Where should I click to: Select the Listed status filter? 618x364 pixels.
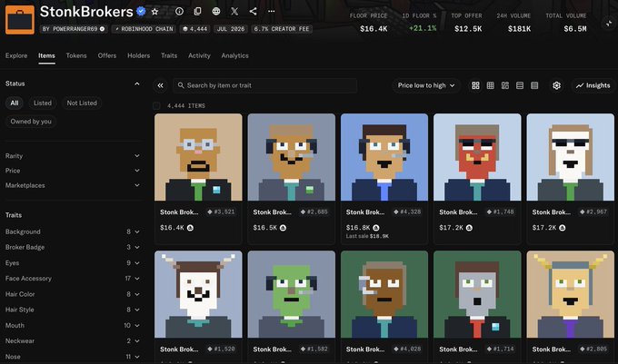[x=42, y=103]
